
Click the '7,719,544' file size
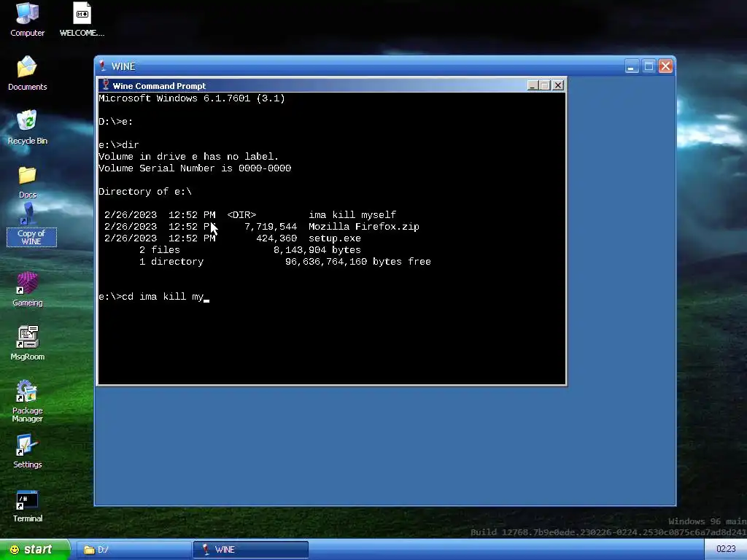pyautogui.click(x=271, y=227)
